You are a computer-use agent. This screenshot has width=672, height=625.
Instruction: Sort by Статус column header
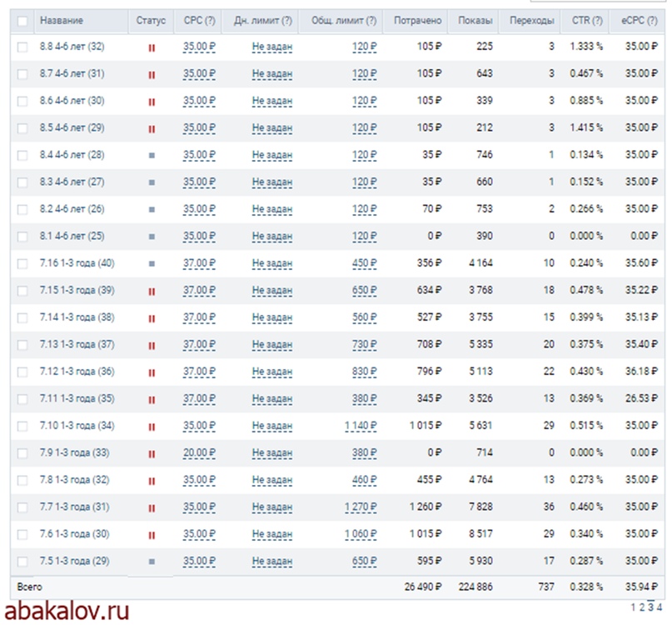pyautogui.click(x=151, y=20)
